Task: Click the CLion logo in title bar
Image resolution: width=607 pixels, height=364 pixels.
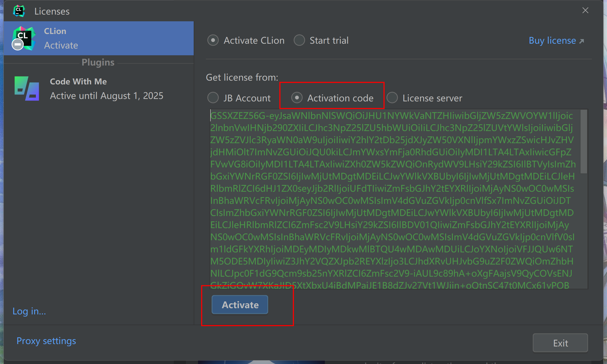Action: tap(19, 11)
